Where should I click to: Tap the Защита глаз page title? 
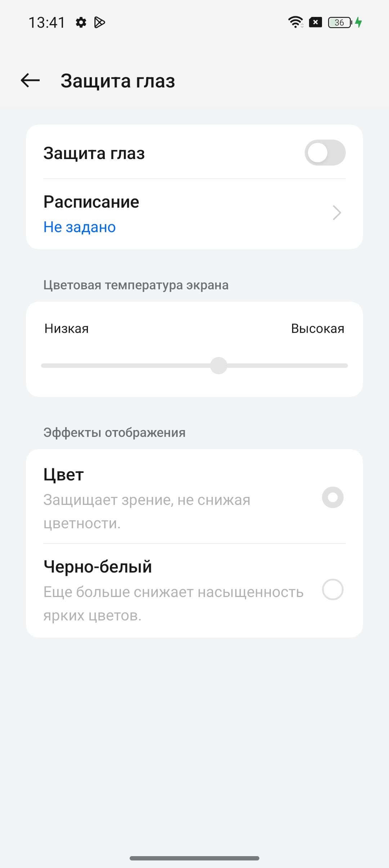[x=118, y=81]
